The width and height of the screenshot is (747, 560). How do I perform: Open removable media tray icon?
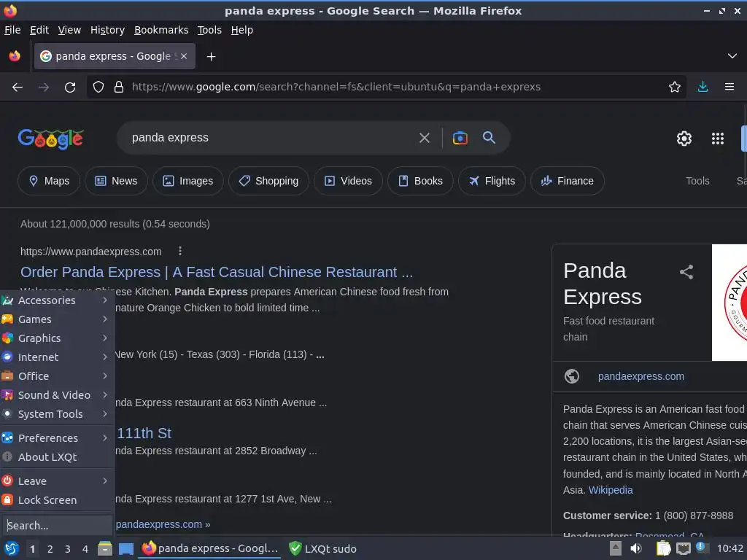(616, 548)
